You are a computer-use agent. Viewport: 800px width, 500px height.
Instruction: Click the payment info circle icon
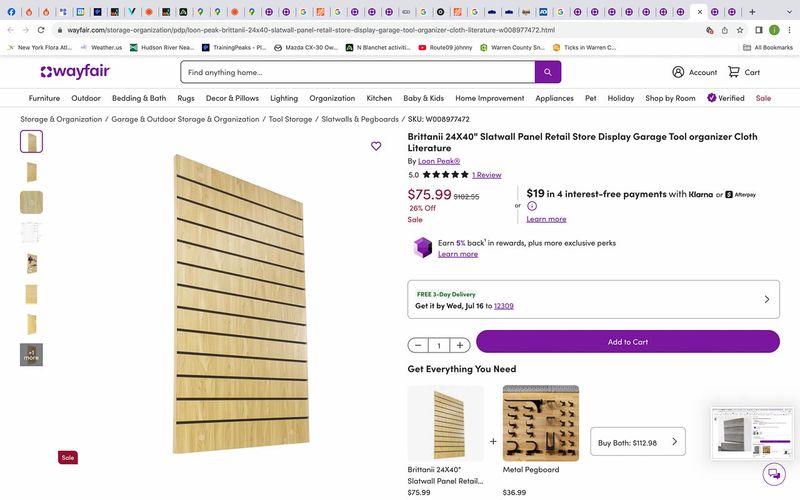point(532,206)
